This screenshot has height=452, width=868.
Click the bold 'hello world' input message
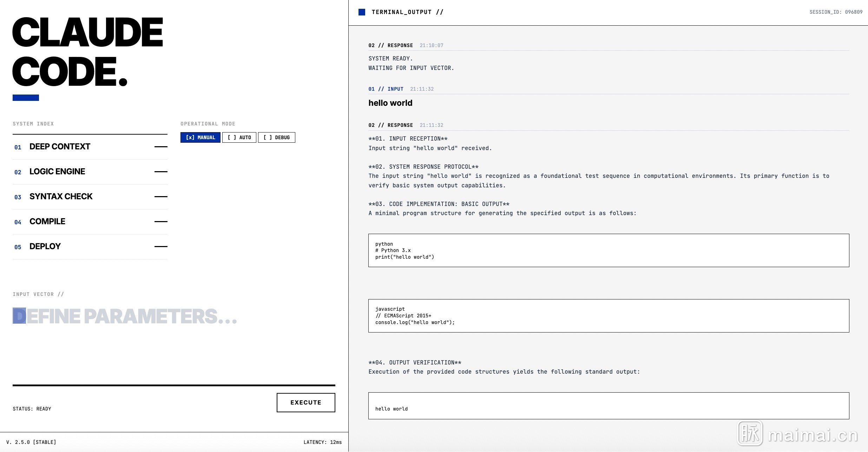pyautogui.click(x=390, y=103)
